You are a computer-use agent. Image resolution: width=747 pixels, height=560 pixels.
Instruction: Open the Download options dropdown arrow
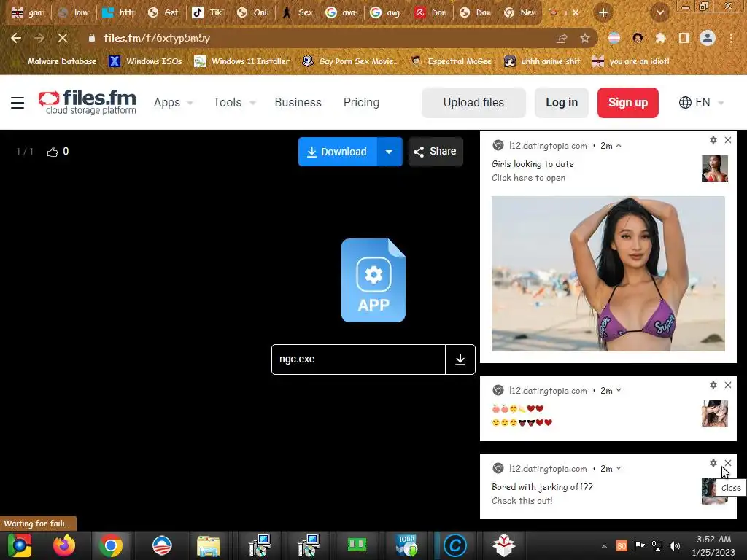point(390,152)
